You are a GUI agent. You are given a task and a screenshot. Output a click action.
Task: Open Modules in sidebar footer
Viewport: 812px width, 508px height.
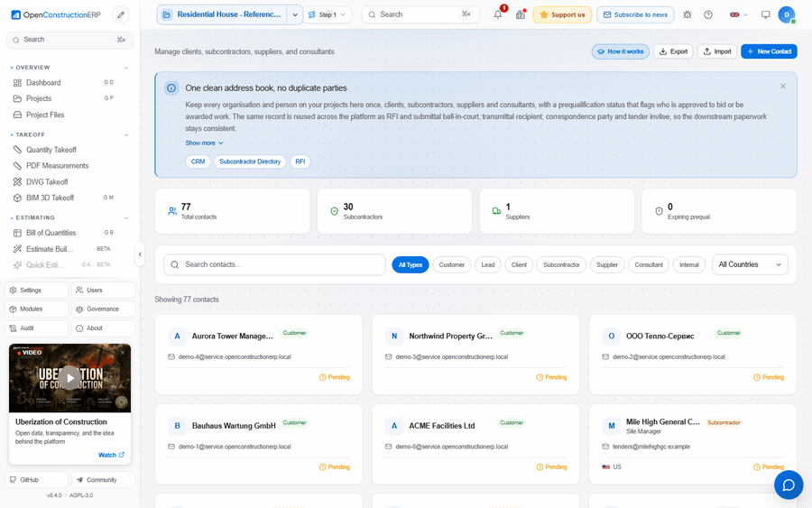click(x=37, y=309)
